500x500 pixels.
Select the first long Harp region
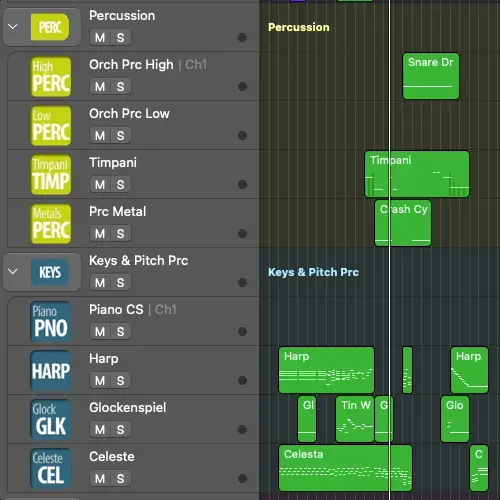click(x=326, y=370)
